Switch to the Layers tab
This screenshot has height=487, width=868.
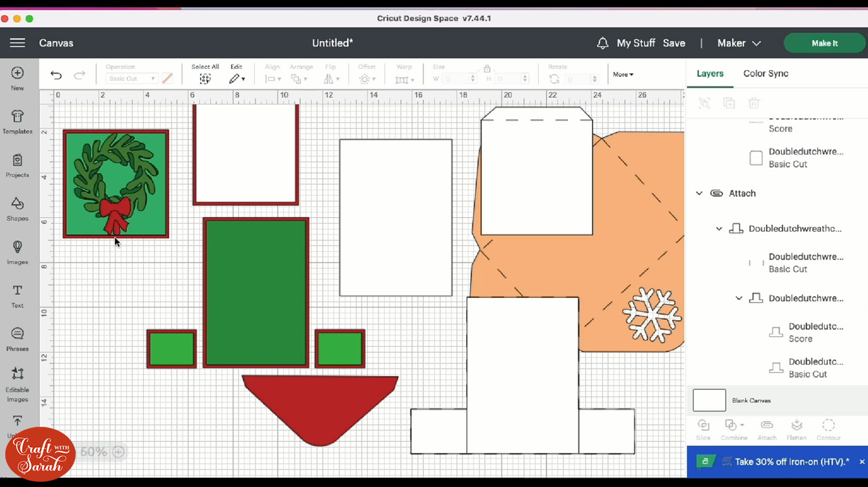tap(710, 73)
